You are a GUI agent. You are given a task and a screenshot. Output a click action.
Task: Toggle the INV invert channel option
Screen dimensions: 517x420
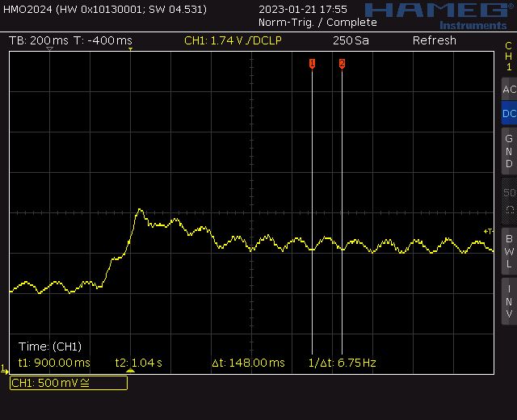coord(508,301)
